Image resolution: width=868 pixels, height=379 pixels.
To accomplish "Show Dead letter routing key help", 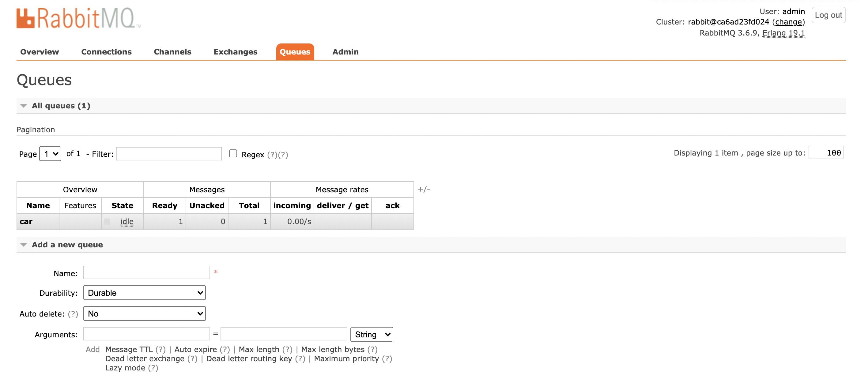I will 300,359.
